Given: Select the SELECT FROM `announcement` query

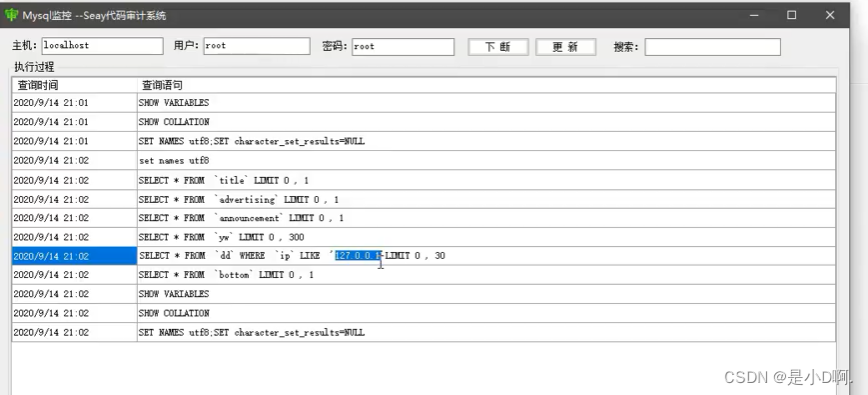Looking at the screenshot, I should coord(486,218).
